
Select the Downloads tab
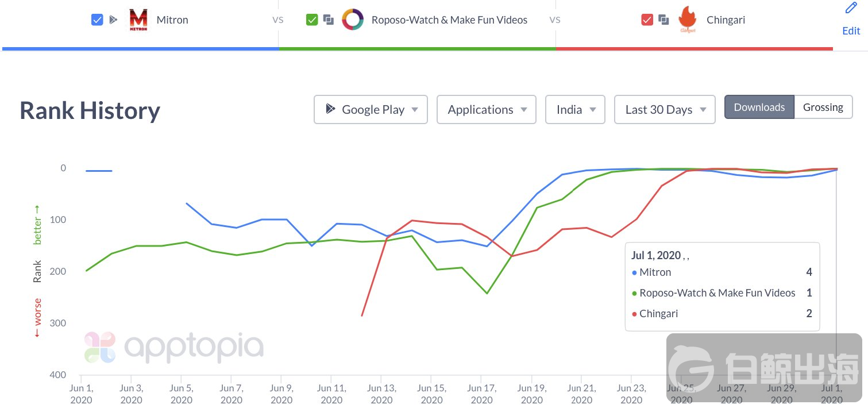(x=759, y=107)
